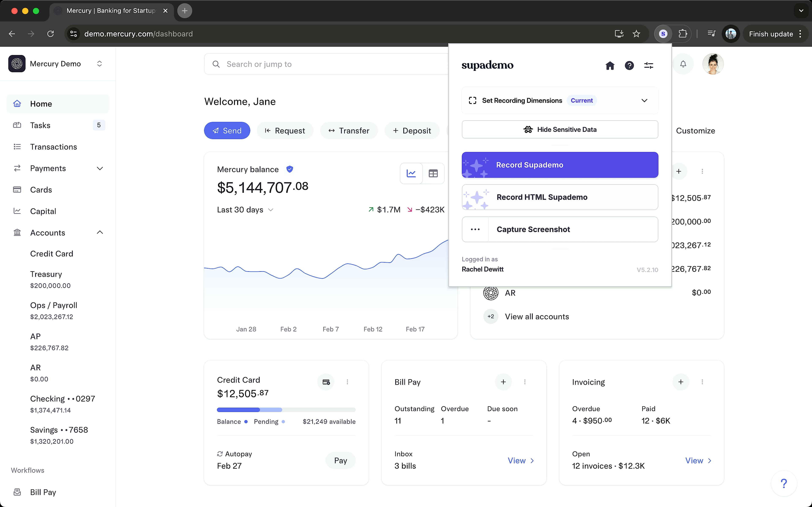Click the Supademo extension icon in toolbar
The image size is (812, 507).
click(x=663, y=34)
